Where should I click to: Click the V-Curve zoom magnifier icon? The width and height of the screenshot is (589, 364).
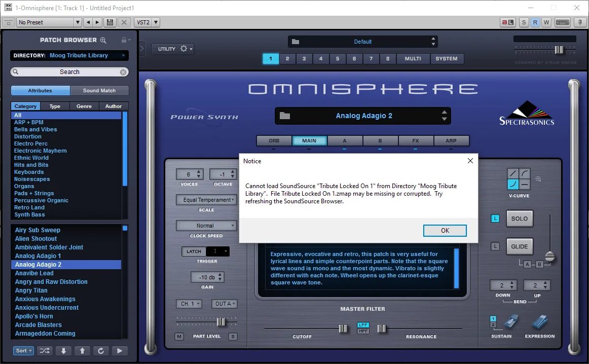point(538,179)
